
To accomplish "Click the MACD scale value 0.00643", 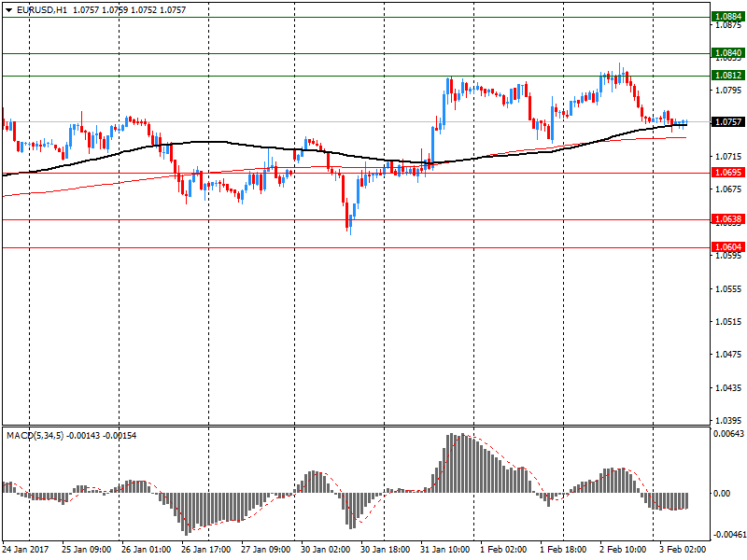I will 728,433.
